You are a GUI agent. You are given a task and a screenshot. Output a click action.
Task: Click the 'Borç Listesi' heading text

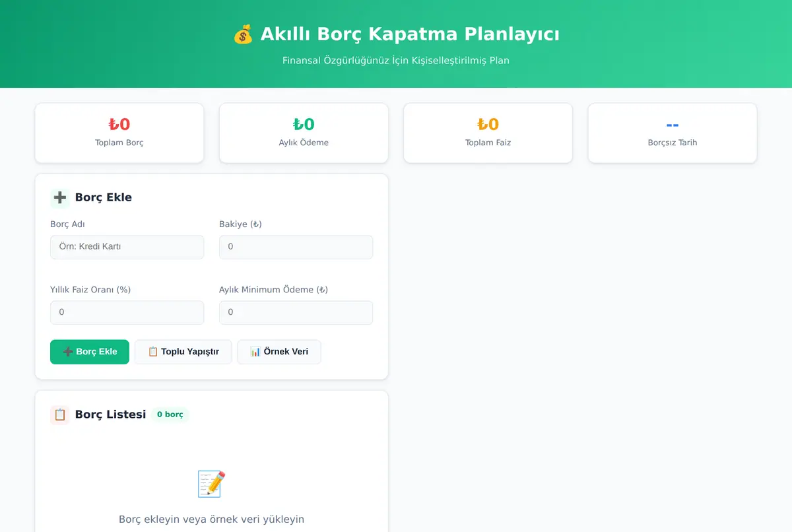tap(110, 415)
